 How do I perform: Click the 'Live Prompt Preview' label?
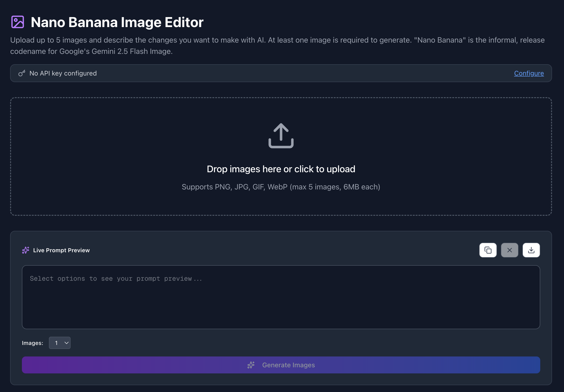pos(61,250)
